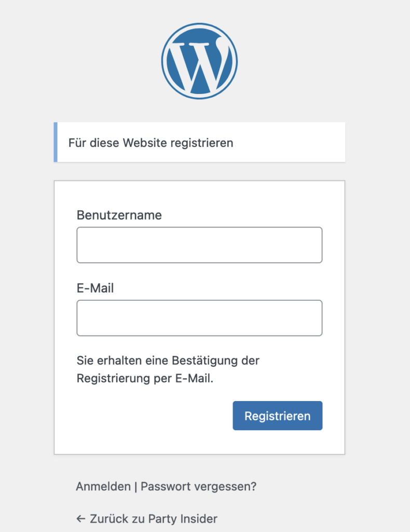Screen dimensions: 410x532
Task: Click the E-Mail field label
Action: tap(95, 288)
